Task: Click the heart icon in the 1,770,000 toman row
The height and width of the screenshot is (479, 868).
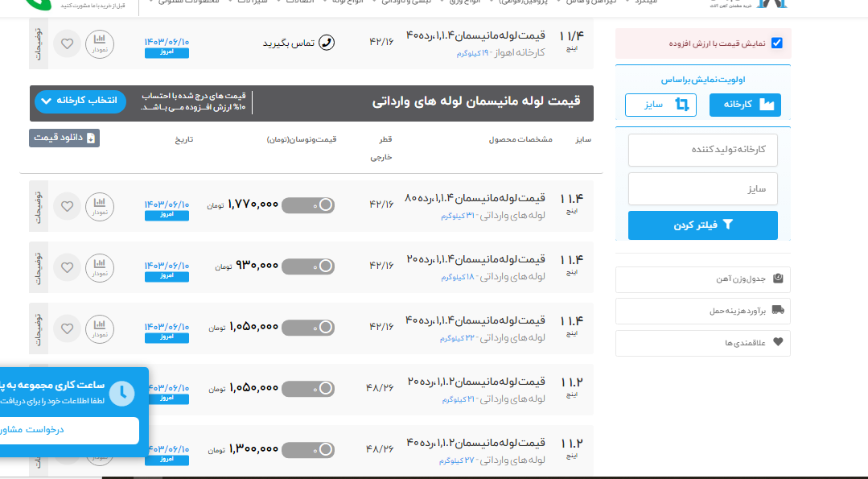Action: click(x=68, y=205)
